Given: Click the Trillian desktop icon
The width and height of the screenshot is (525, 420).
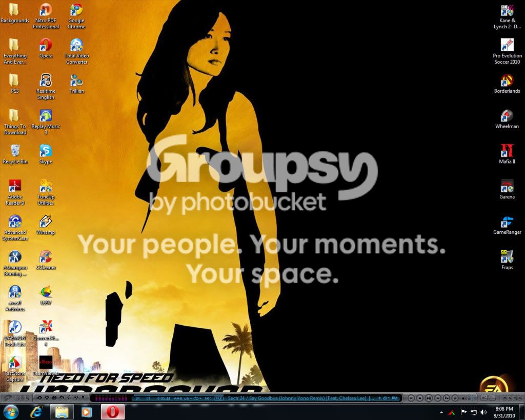Looking at the screenshot, I should 76,84.
